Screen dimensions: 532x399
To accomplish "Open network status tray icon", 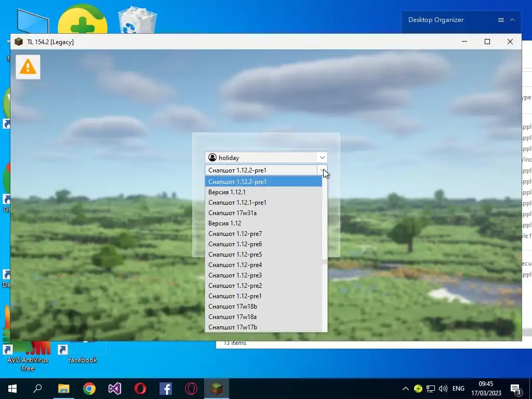I will click(x=431, y=389).
